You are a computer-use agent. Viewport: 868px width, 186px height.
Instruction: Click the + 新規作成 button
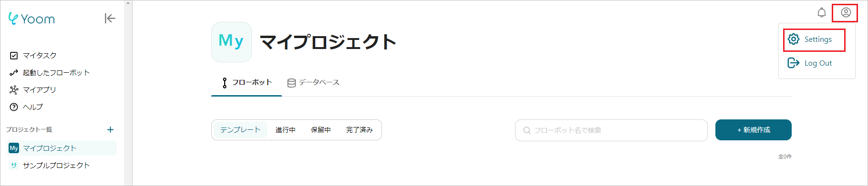tap(754, 130)
